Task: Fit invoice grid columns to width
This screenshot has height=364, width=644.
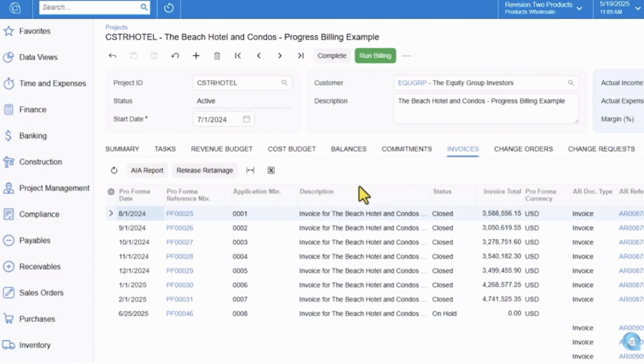Action: [x=250, y=170]
